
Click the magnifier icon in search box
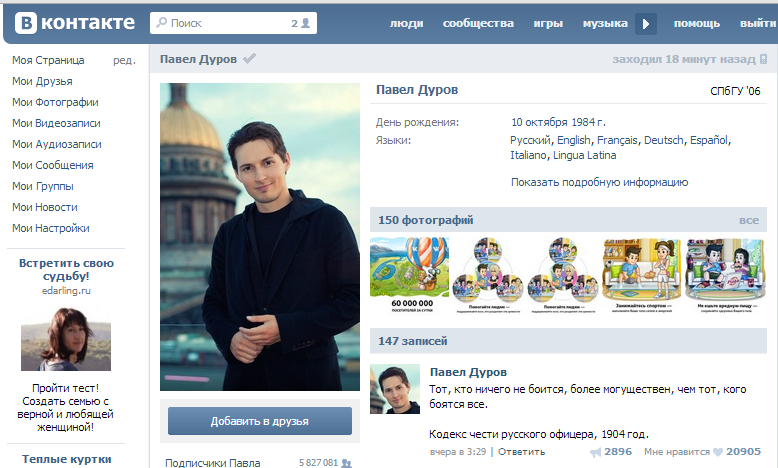point(161,23)
